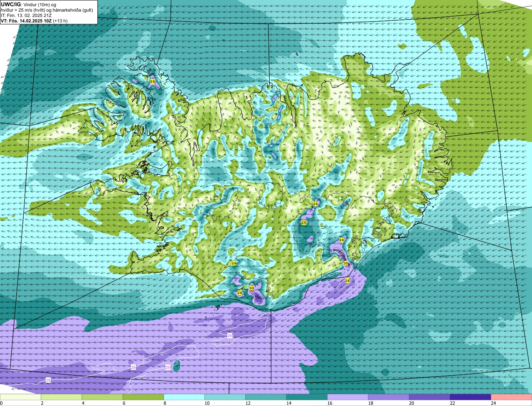The width and height of the screenshot is (532, 406).
Task: Select the "IT: Fim. 13. 02. 2025 21Z" line
Action: click(x=27, y=15)
